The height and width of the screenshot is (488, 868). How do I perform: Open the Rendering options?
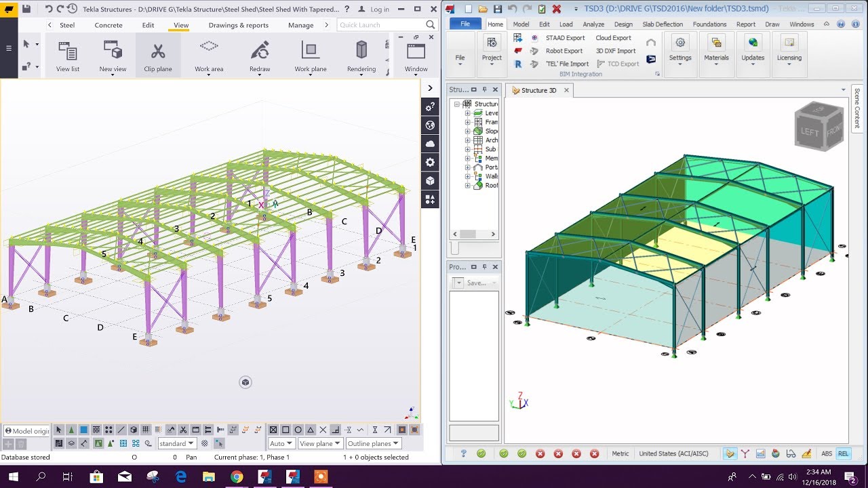point(361,56)
